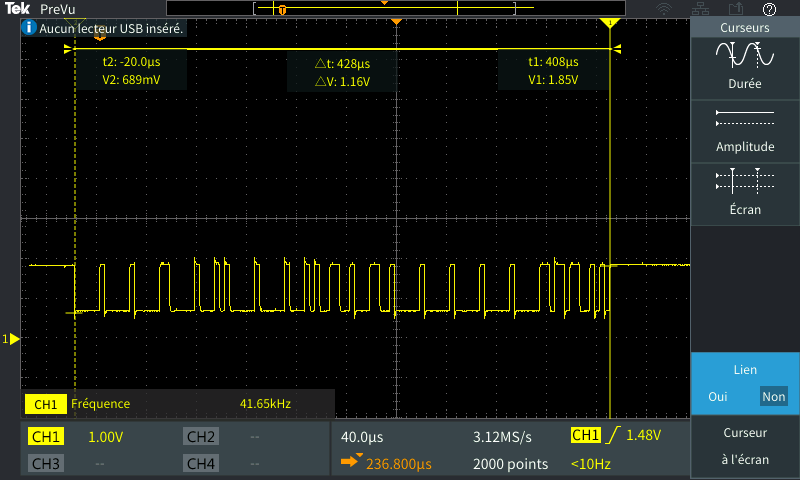The image size is (800, 480).
Task: Click the 40.0µs time base value
Action: (x=362, y=437)
